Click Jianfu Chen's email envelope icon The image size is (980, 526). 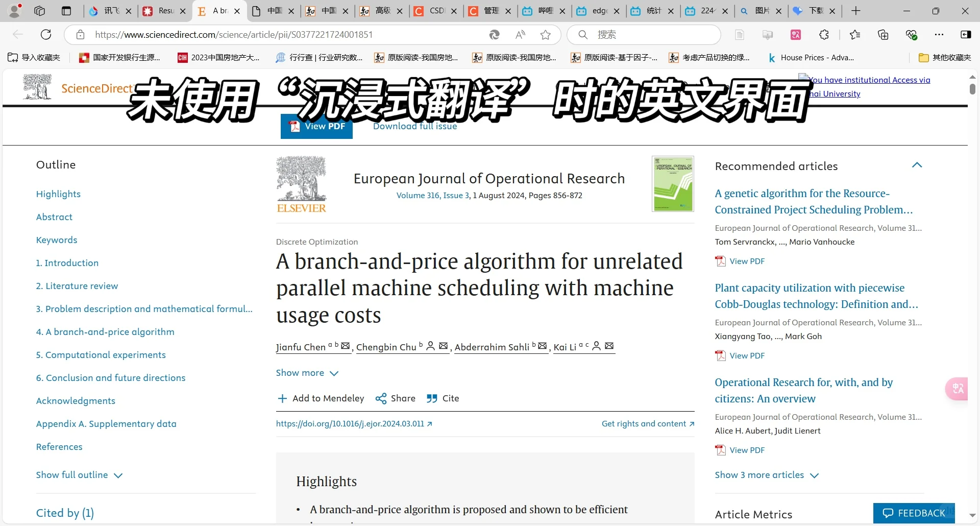click(346, 346)
